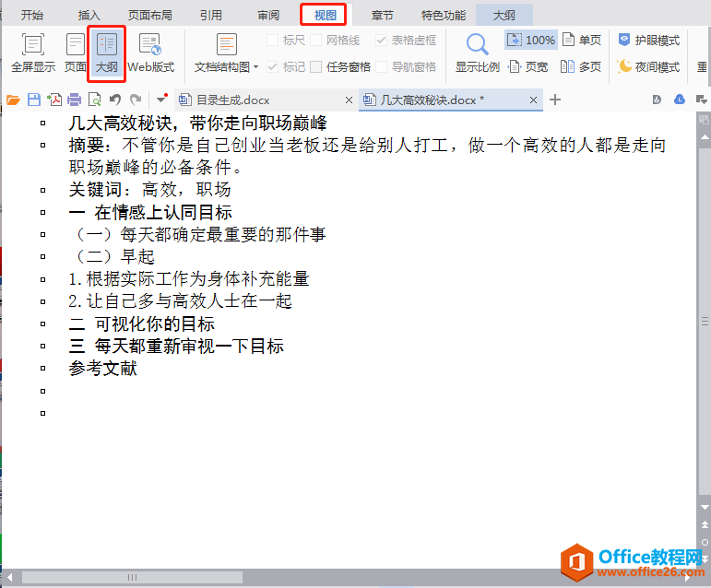Open the quick access toolbar customize dropdown
Screen dimensions: 711x588
[x=161, y=100]
